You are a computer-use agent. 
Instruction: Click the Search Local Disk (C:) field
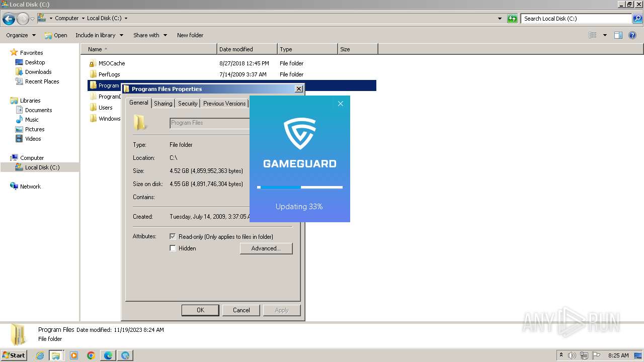577,19
